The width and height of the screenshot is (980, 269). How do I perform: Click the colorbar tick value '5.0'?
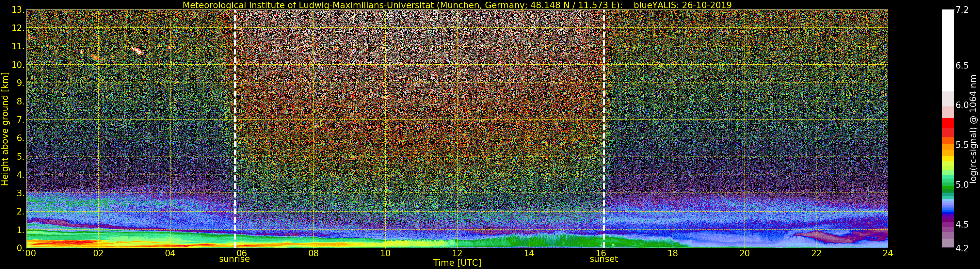(x=962, y=184)
